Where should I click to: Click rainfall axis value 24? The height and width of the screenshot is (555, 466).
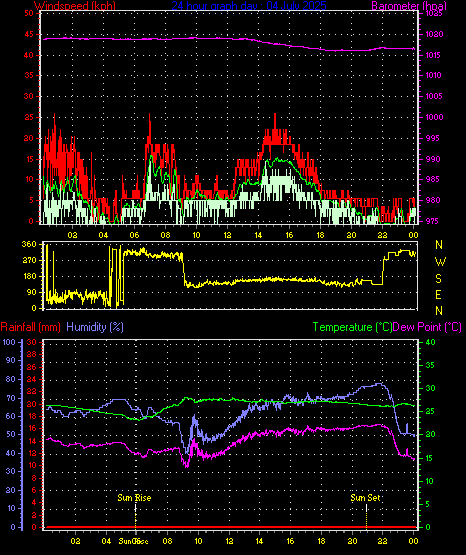pos(32,379)
